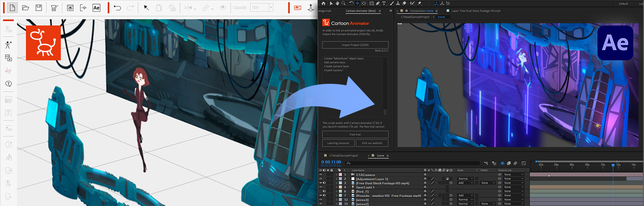Click the New Project icon in Cartoon Animator
644x206 pixels.
pos(12,8)
